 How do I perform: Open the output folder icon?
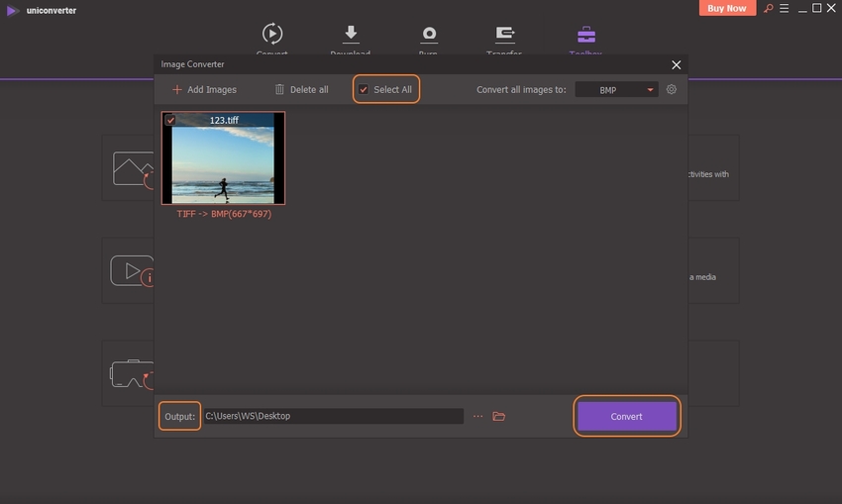[x=499, y=416]
